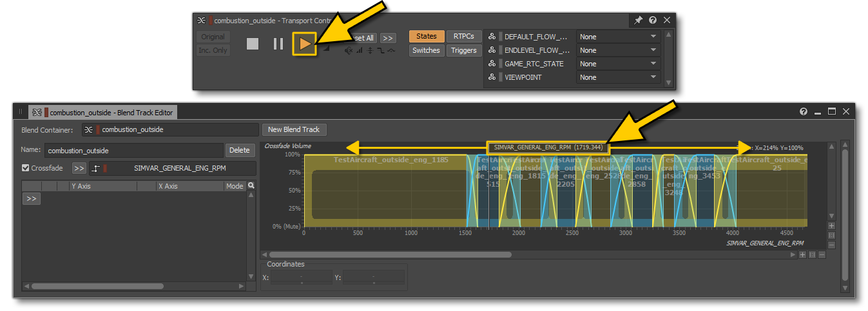Reset horizontal zoom with the bottom fit icon
Screen dimensions: 868x311
point(812,254)
